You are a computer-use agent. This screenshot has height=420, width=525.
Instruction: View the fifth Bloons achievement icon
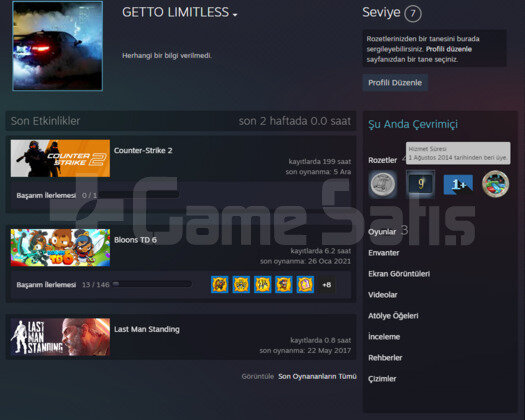coord(305,285)
